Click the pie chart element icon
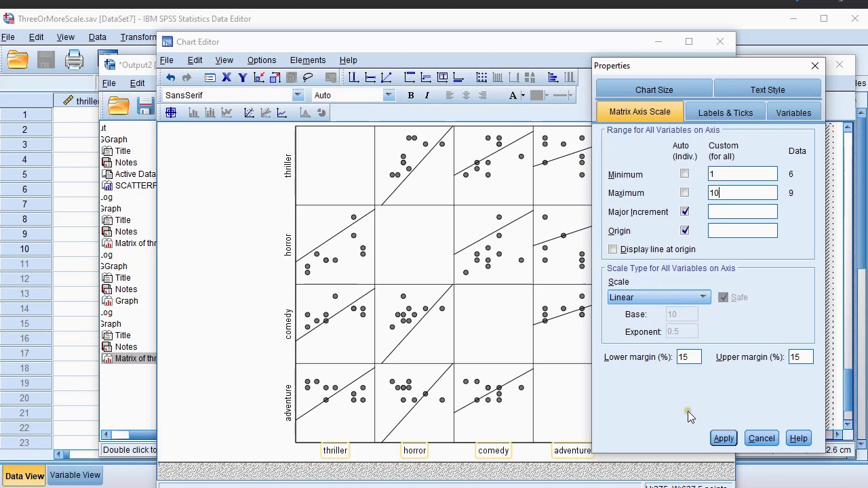 (x=321, y=113)
